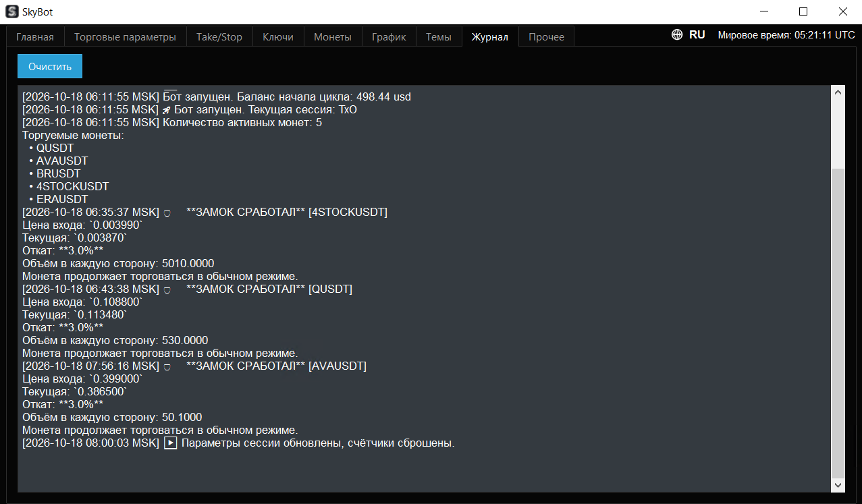Click the play icon in the 08:00:03 log entry
The image size is (862, 504).
171,443
